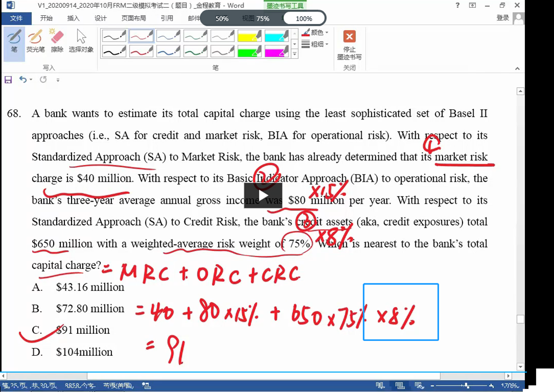Screen dimensions: 554x392
Task: Select the 100% zoom preset
Action: pos(304,18)
